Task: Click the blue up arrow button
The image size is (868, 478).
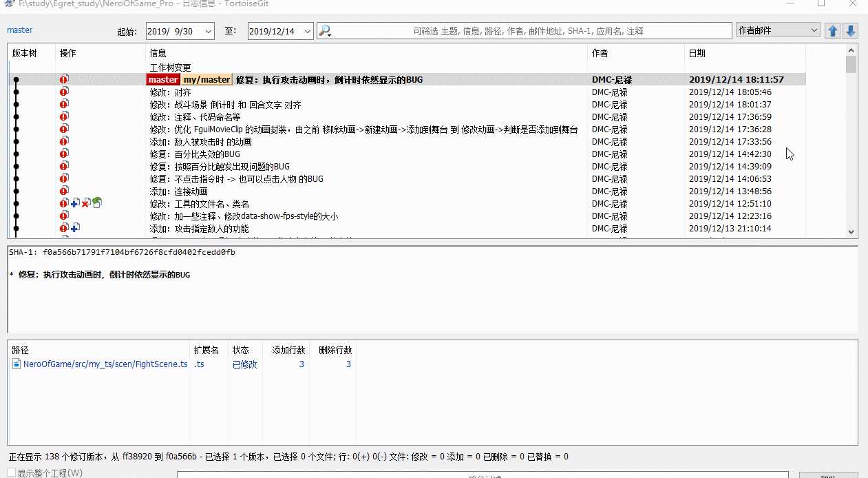Action: click(833, 31)
